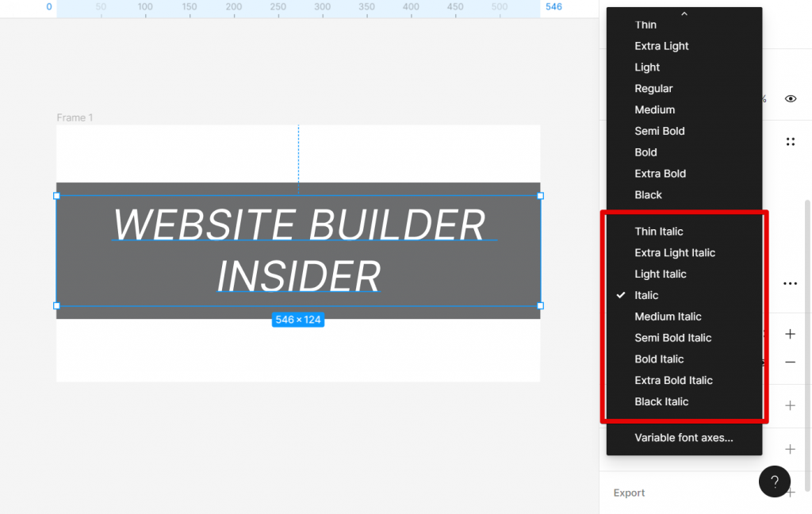Viewport: 812px width, 514px height.
Task: Click the Export section label
Action: [x=629, y=493]
